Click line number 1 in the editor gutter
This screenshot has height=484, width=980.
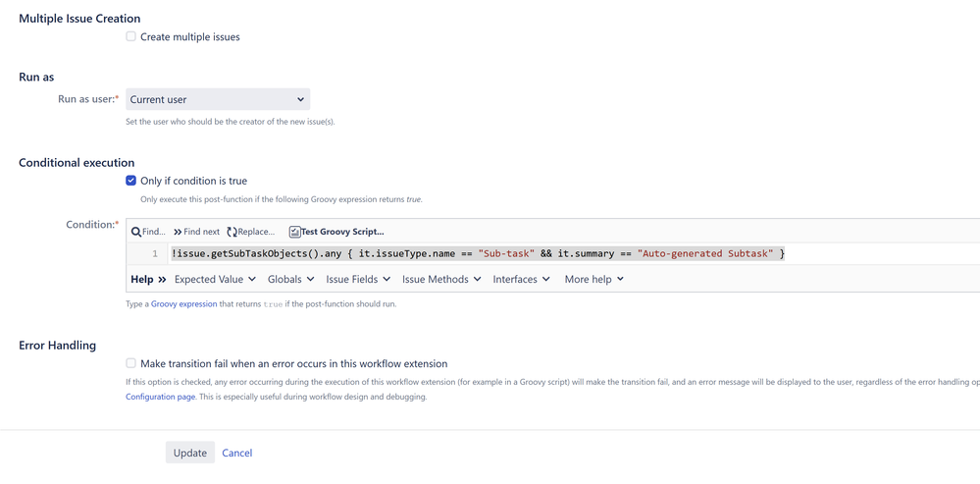coord(154,254)
